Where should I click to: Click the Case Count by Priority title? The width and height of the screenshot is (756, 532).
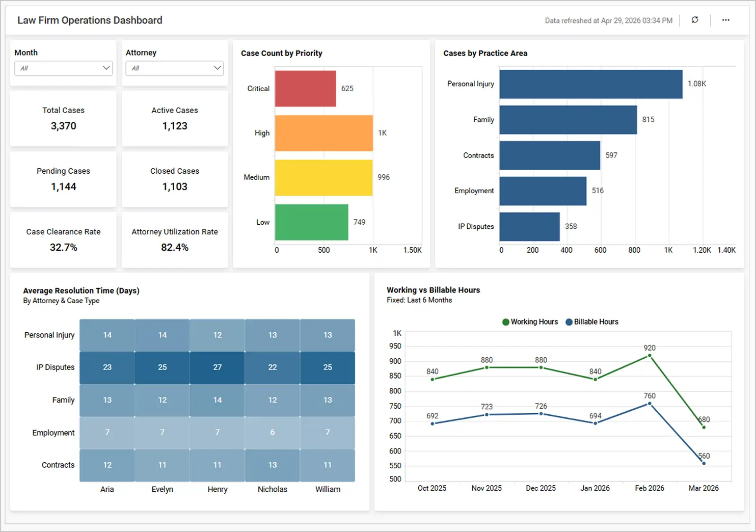tap(282, 53)
